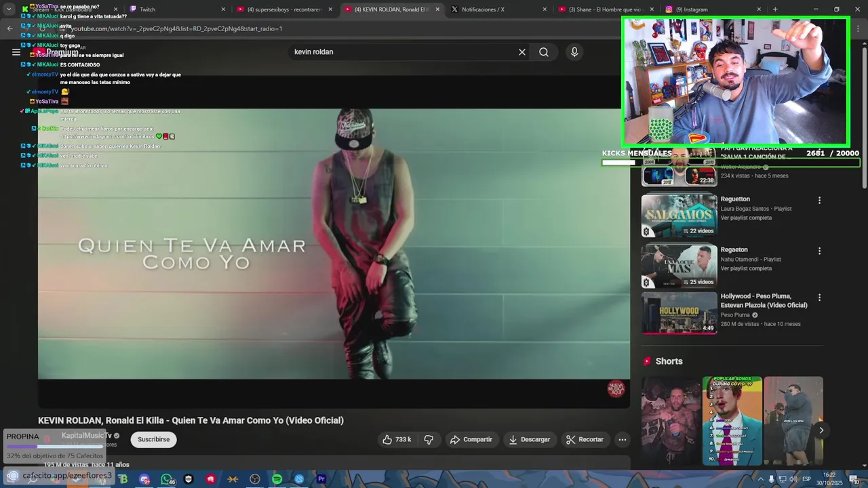Open network settings in system tray

pyautogui.click(x=782, y=479)
